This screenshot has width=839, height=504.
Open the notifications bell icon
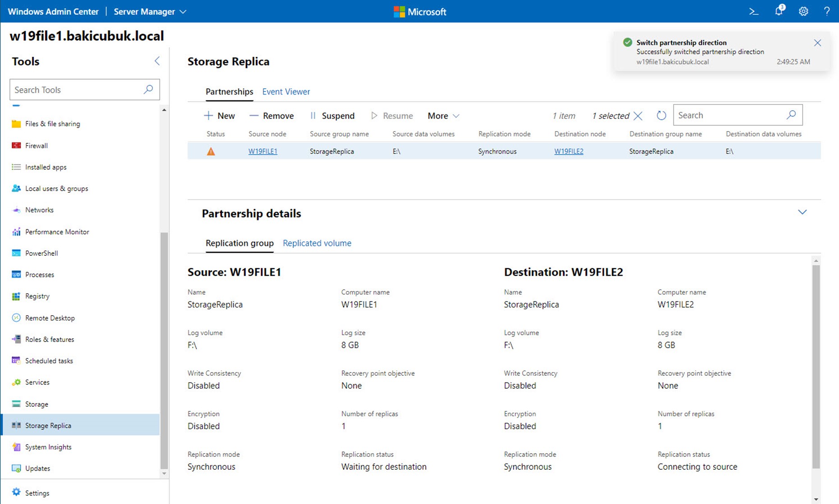coord(779,11)
